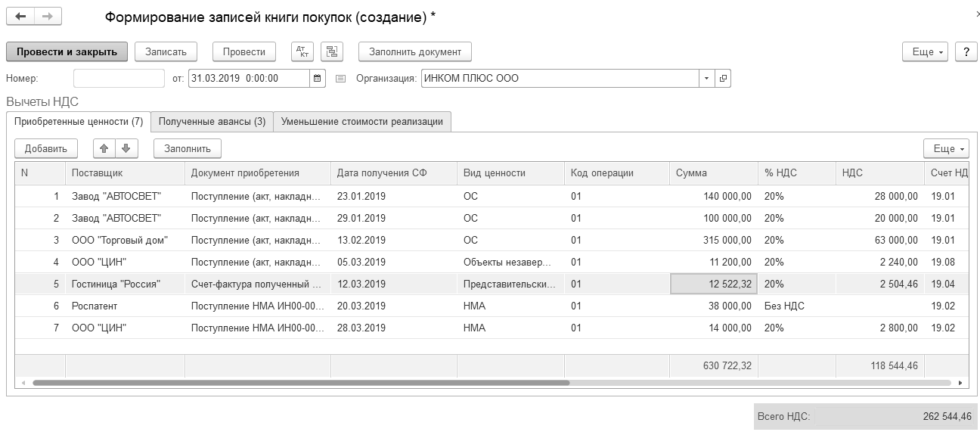
Task: Switch to Полученные авансы (3) tab
Action: [x=212, y=121]
